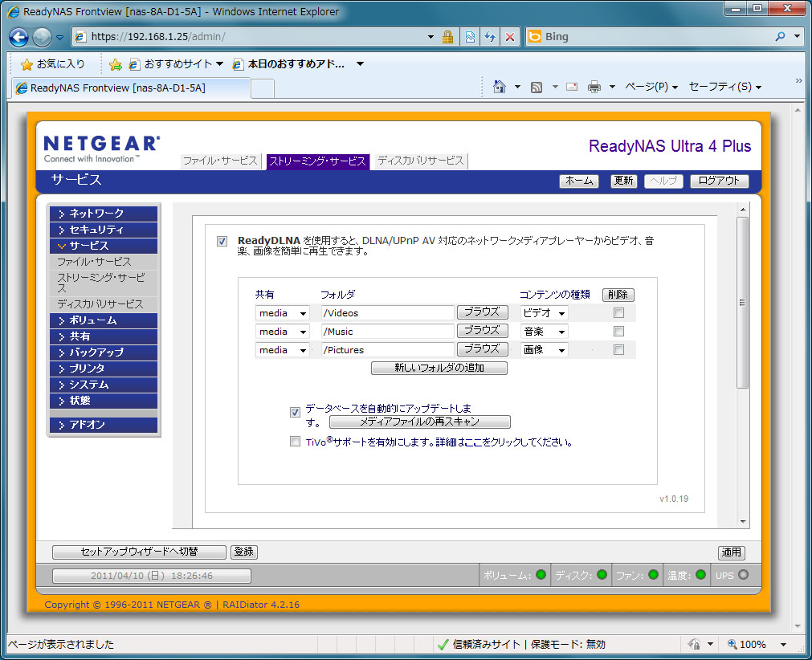Click the 新しいフォルダの追加 button
Image resolution: width=812 pixels, height=660 pixels.
tap(439, 369)
